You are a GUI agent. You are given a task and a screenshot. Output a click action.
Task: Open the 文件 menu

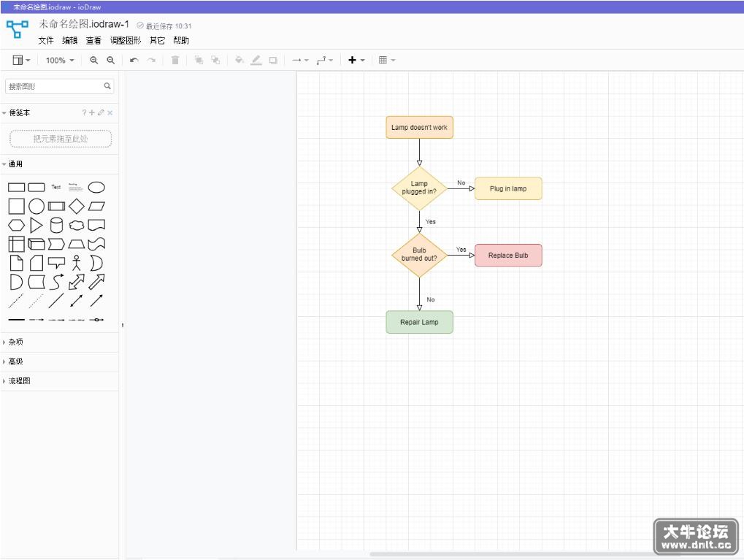(x=46, y=41)
